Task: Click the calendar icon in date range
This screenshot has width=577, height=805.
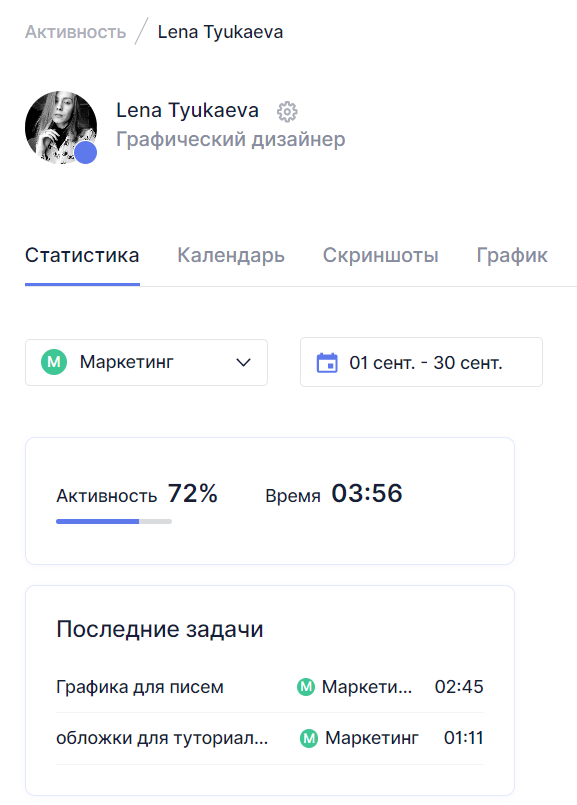Action: coord(327,362)
